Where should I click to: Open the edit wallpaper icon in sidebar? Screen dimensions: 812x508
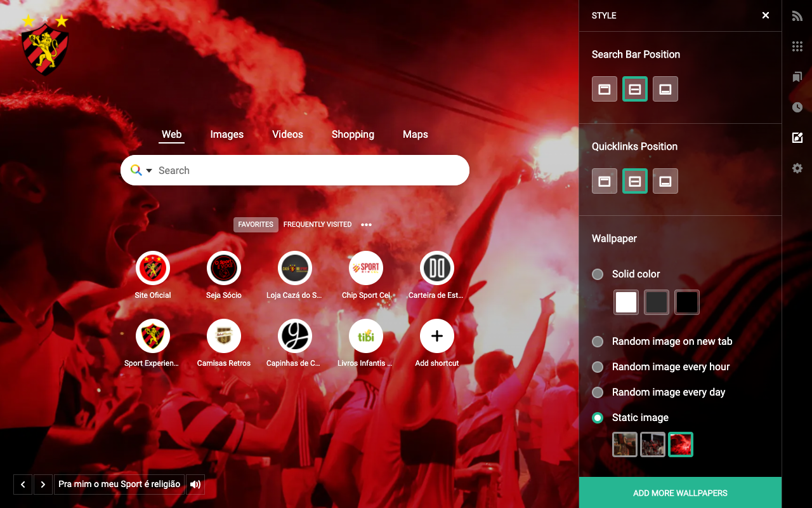[797, 138]
